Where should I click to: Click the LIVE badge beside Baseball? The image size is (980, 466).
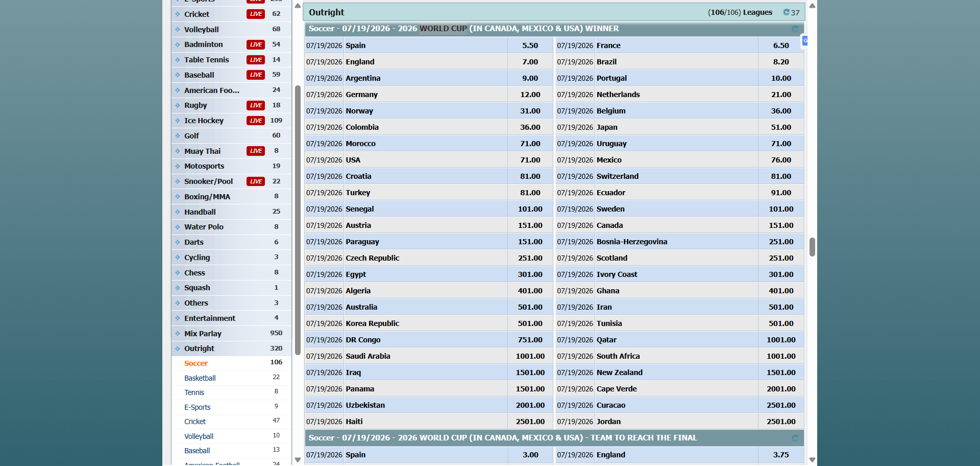[x=256, y=75]
